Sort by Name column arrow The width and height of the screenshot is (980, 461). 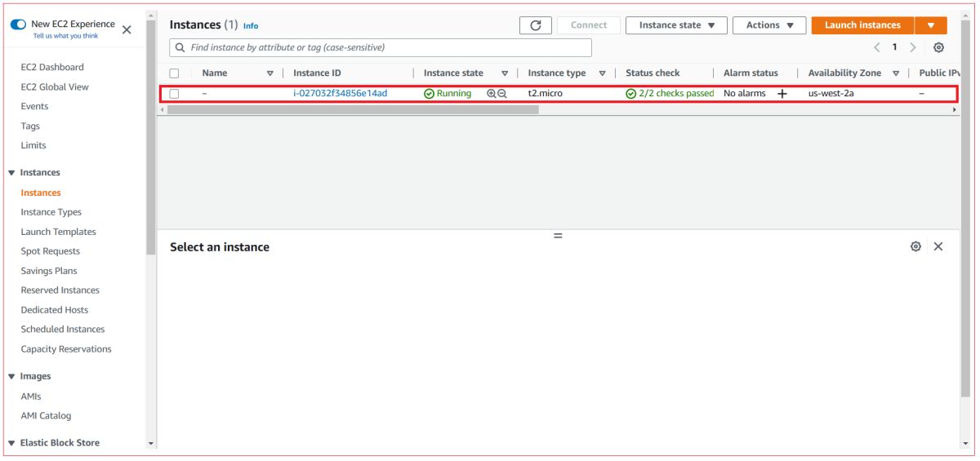[270, 73]
